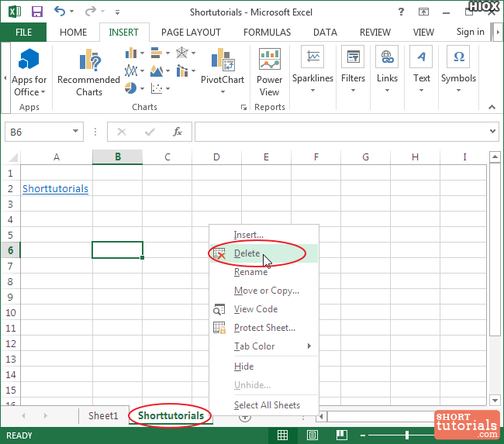504x444 pixels.
Task: Launch Power View report
Action: [270, 73]
